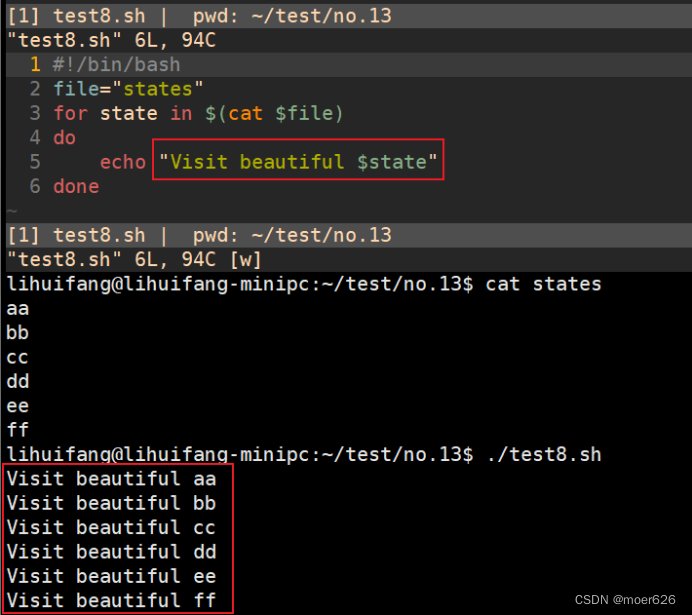Viewport: 692px width, 615px height.
Task: Click the 'ff' line of cat output
Action: click(18, 429)
